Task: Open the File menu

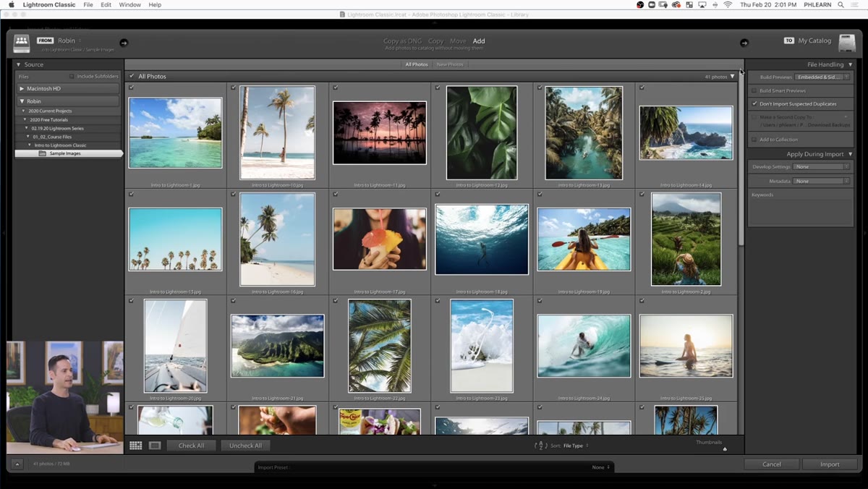Action: click(x=88, y=5)
